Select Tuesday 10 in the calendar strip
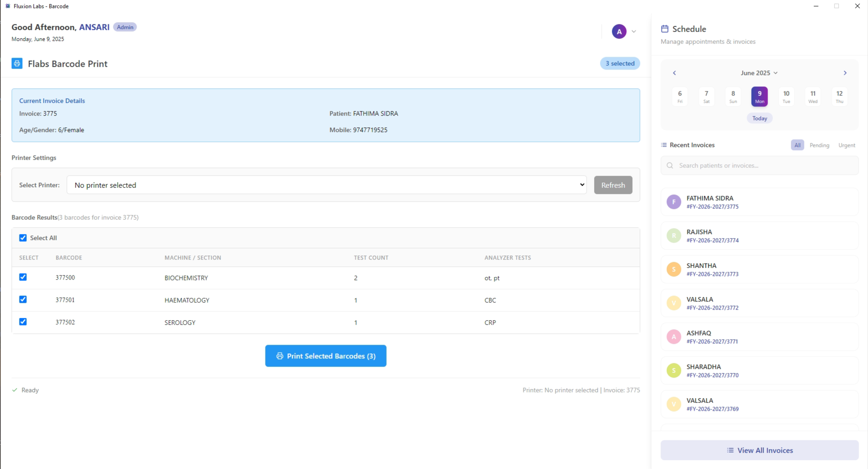Screen dimensions: 868x469 point(786,97)
